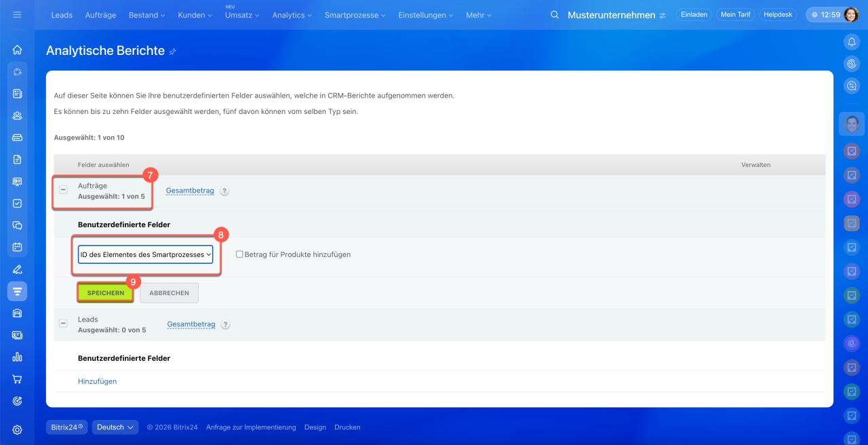Collapse the Aufträge section
Image resolution: width=868 pixels, height=445 pixels.
63,190
